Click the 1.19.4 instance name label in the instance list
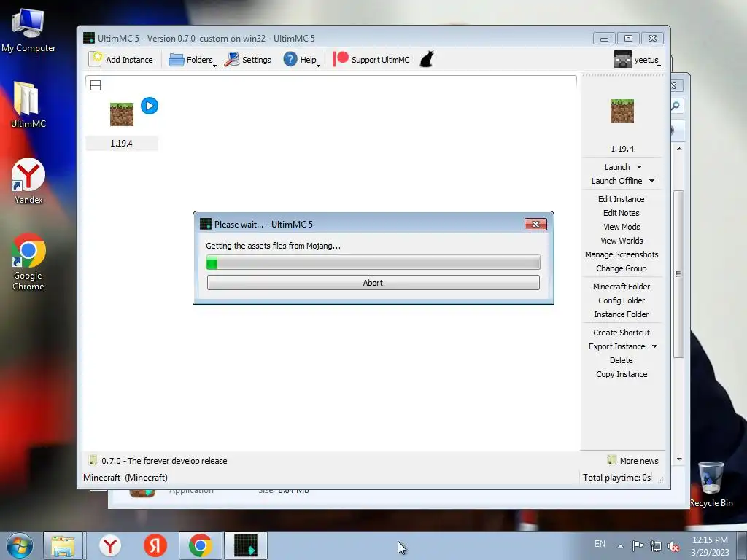Viewport: 747px width, 560px height. click(122, 144)
